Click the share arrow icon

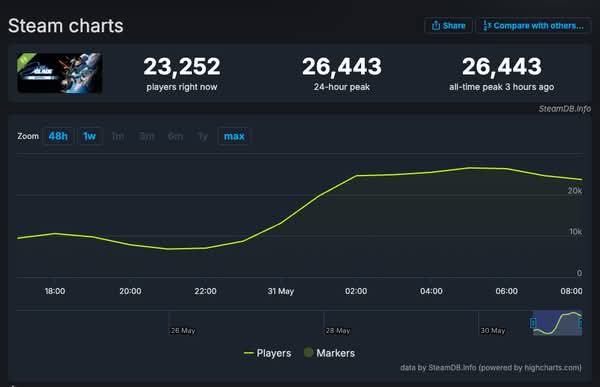click(x=435, y=25)
